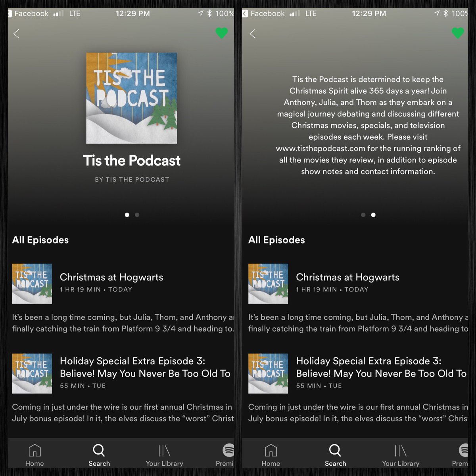
Task: Tap 'It's been a long time coming' description, left
Action: click(123, 323)
